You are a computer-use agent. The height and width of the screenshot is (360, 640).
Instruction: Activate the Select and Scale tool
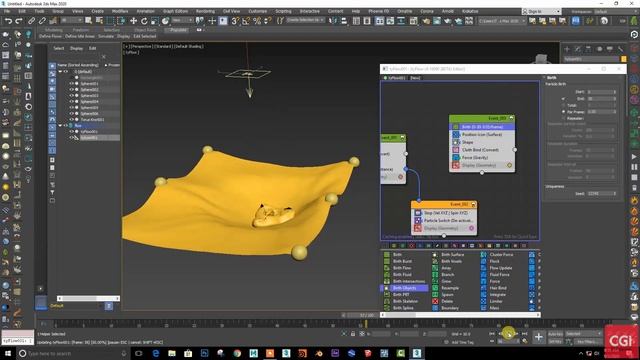click(x=154, y=21)
